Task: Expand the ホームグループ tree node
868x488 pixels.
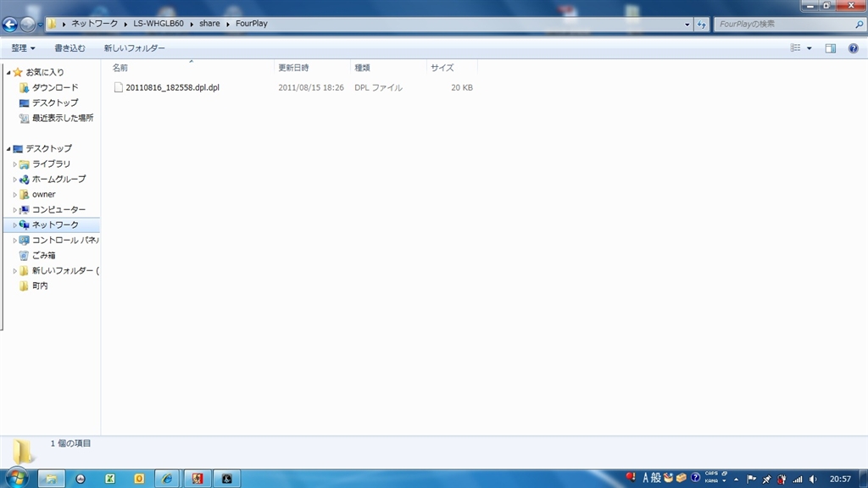Action: (x=15, y=180)
